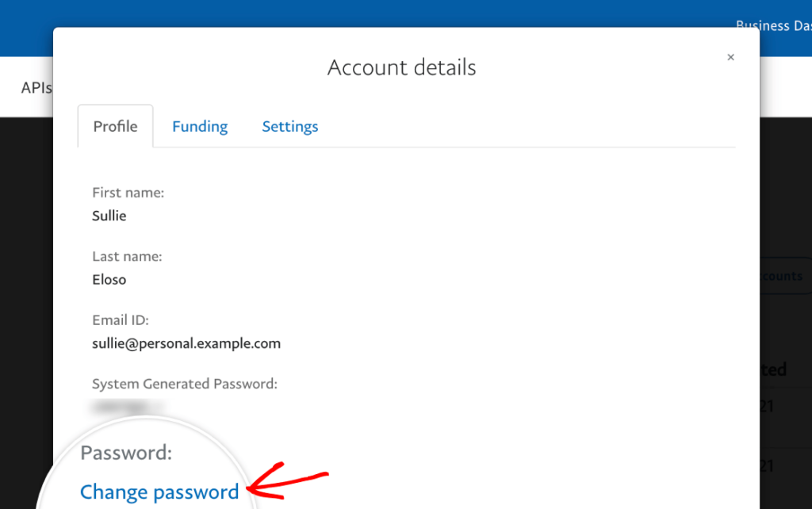Screen dimensions: 812x509
Task: Switch to the Funding tab
Action: [200, 126]
